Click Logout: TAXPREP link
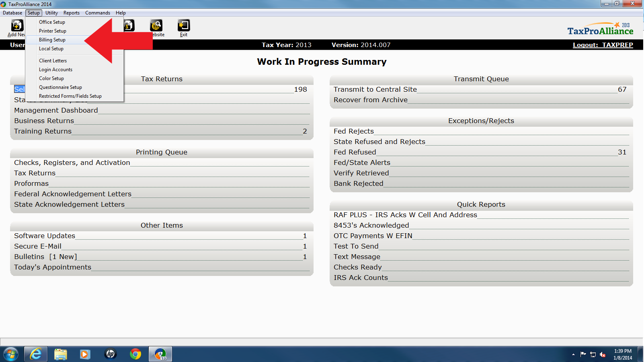Image resolution: width=644 pixels, height=362 pixels. pos(603,45)
